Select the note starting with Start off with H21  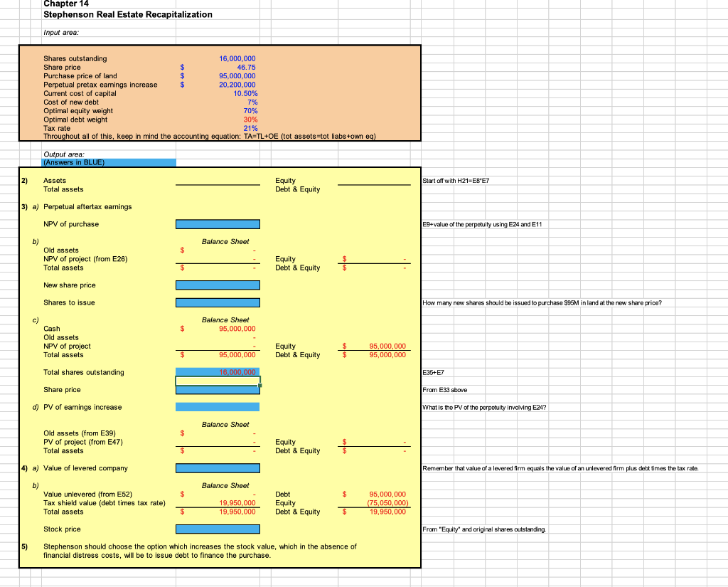(x=459, y=180)
